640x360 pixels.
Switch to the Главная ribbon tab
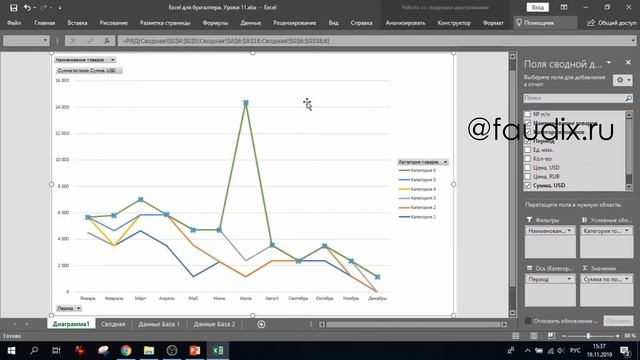pyautogui.click(x=44, y=23)
